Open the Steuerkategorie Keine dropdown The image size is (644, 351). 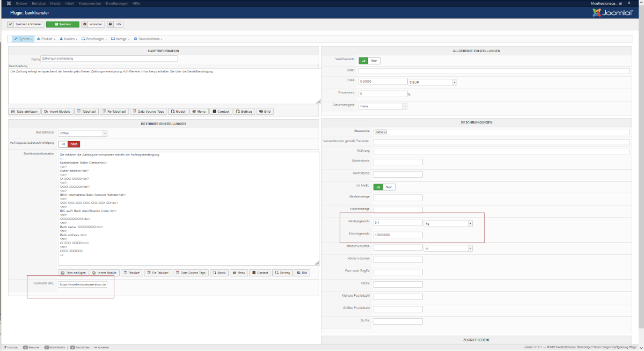coord(383,106)
